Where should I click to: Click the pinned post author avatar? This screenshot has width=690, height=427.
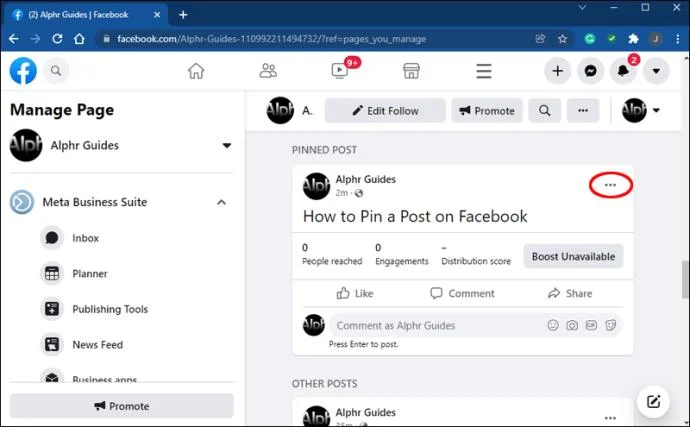tap(316, 186)
